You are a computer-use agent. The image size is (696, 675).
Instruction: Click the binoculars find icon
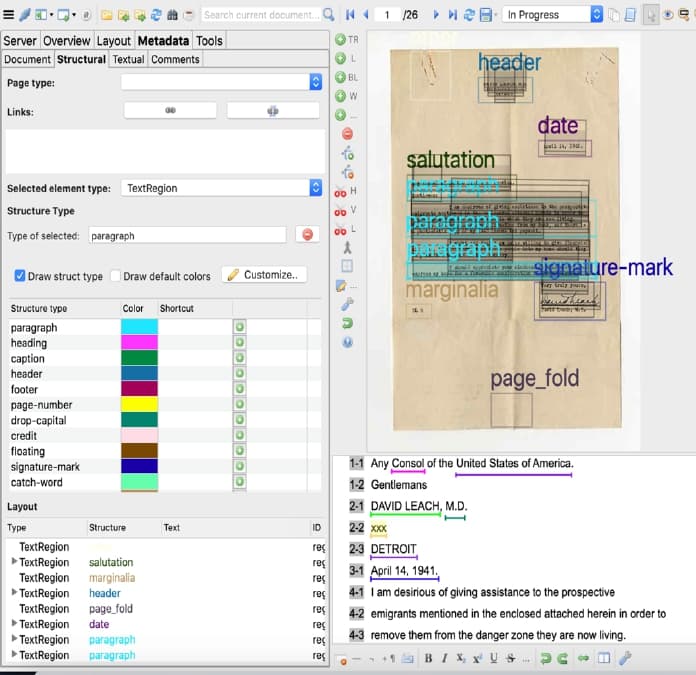click(172, 15)
